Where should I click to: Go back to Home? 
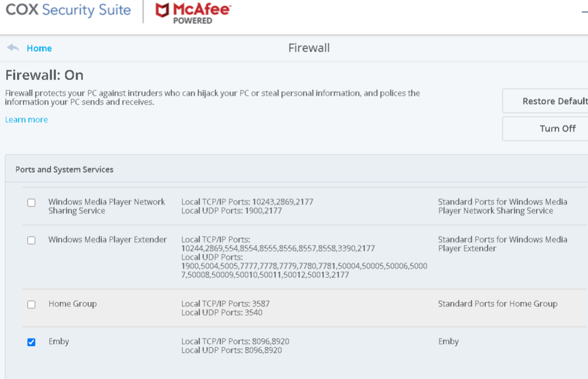[39, 48]
